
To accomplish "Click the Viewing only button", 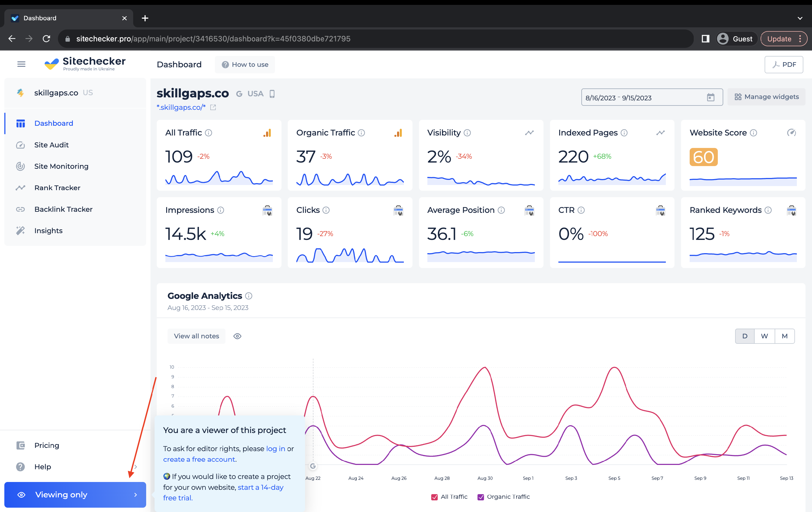I will 75,494.
